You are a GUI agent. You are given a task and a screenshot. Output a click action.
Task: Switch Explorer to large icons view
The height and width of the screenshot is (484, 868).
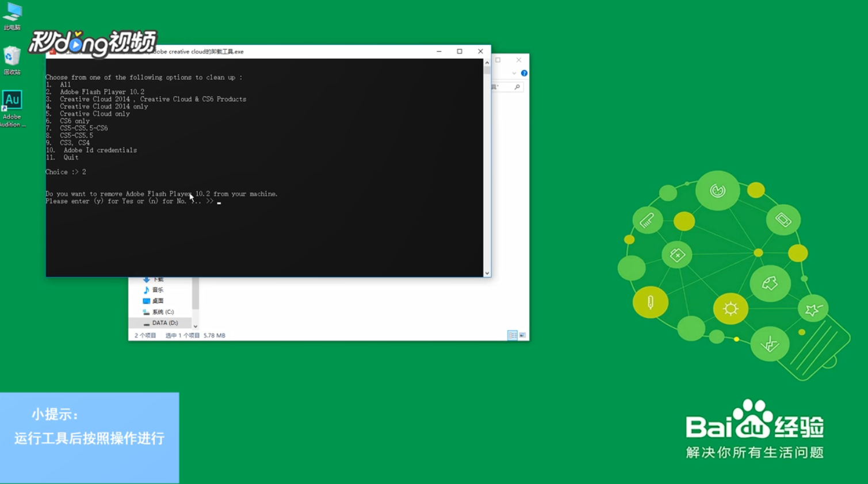[x=522, y=335]
